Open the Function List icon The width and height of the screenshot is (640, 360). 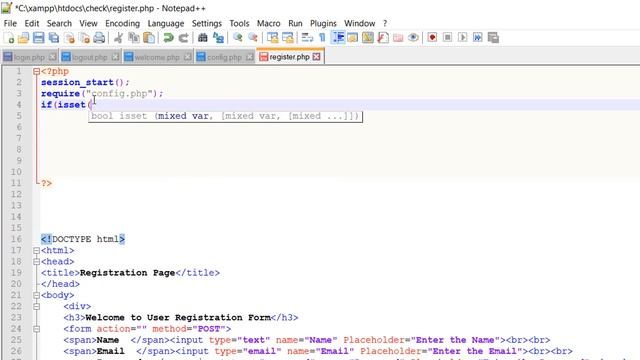point(383,38)
